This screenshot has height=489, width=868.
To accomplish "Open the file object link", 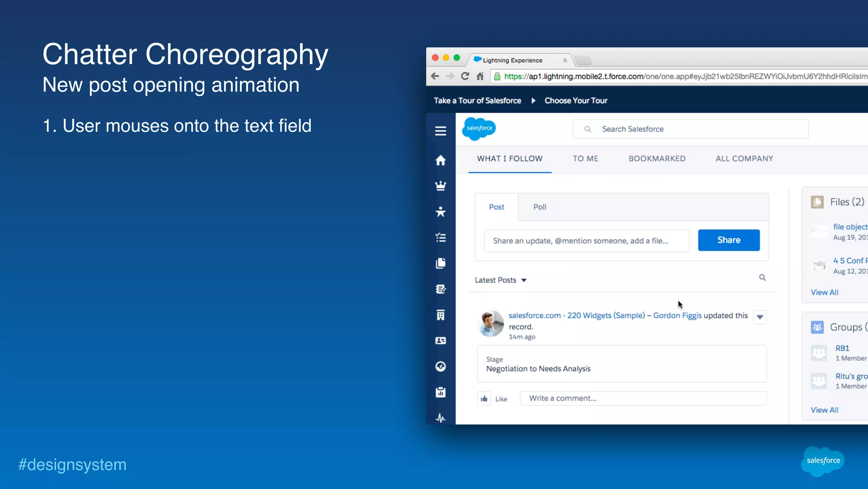I will point(850,227).
